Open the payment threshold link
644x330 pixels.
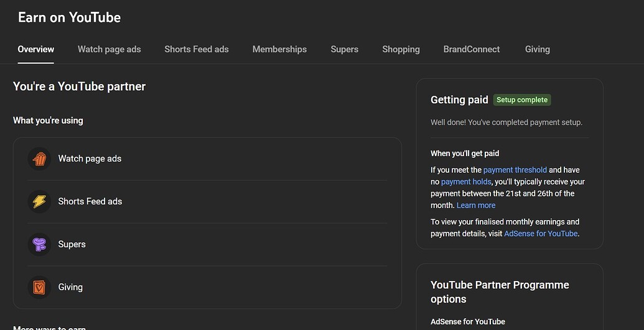click(515, 170)
